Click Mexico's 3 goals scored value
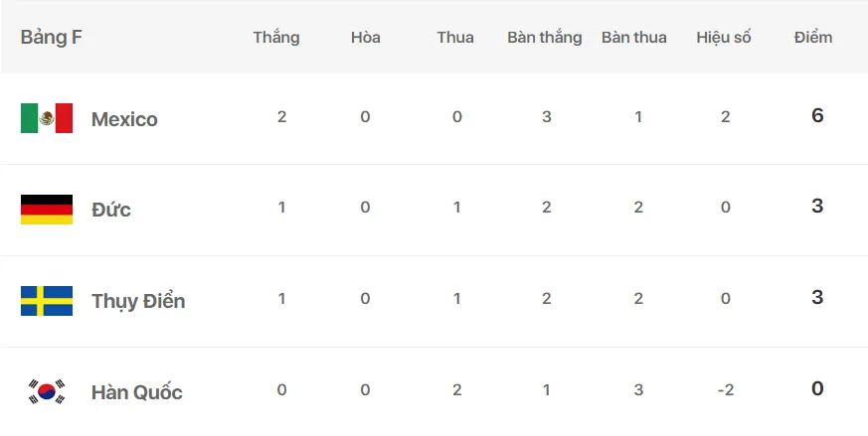Viewport: 868px width, 436px height. click(547, 117)
